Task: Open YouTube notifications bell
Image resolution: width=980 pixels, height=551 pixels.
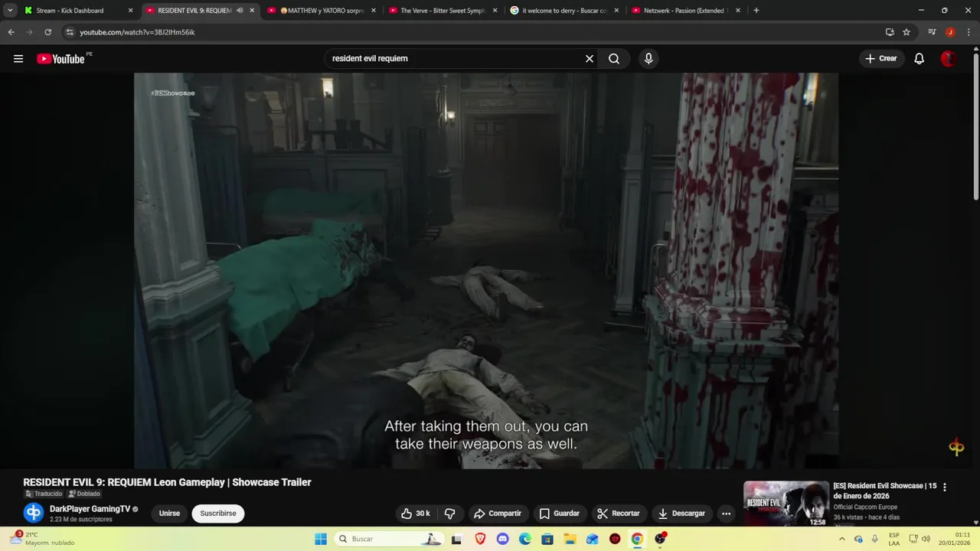Action: coord(920,58)
